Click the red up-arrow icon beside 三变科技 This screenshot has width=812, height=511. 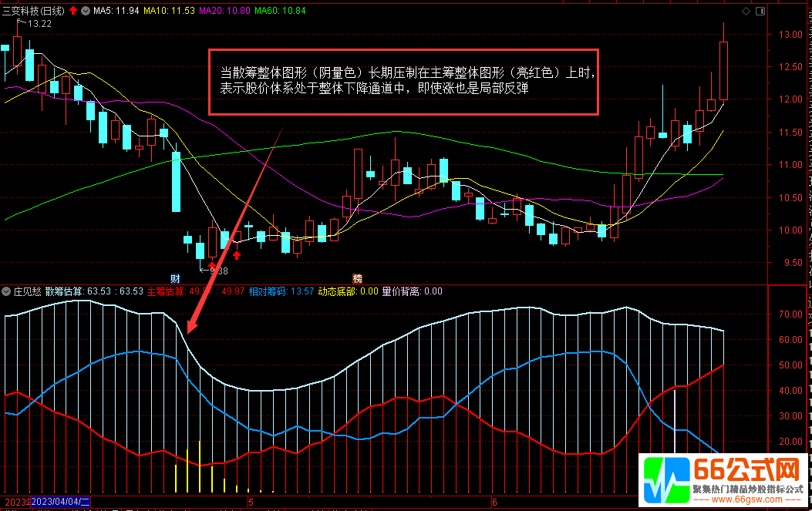[x=73, y=10]
